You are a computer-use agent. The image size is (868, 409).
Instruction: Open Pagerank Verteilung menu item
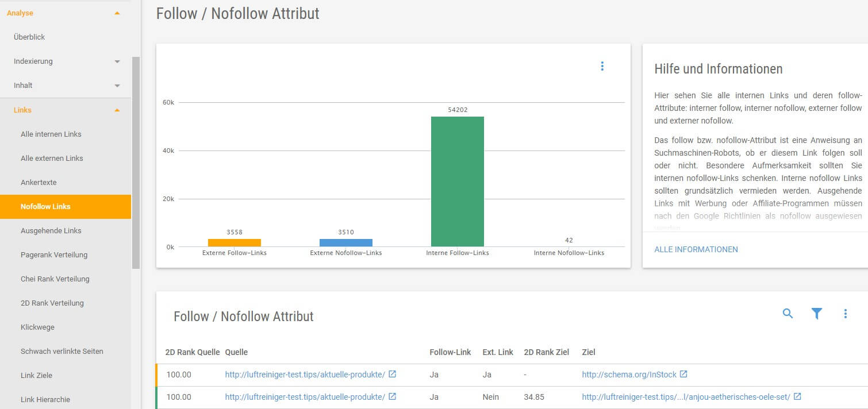54,254
